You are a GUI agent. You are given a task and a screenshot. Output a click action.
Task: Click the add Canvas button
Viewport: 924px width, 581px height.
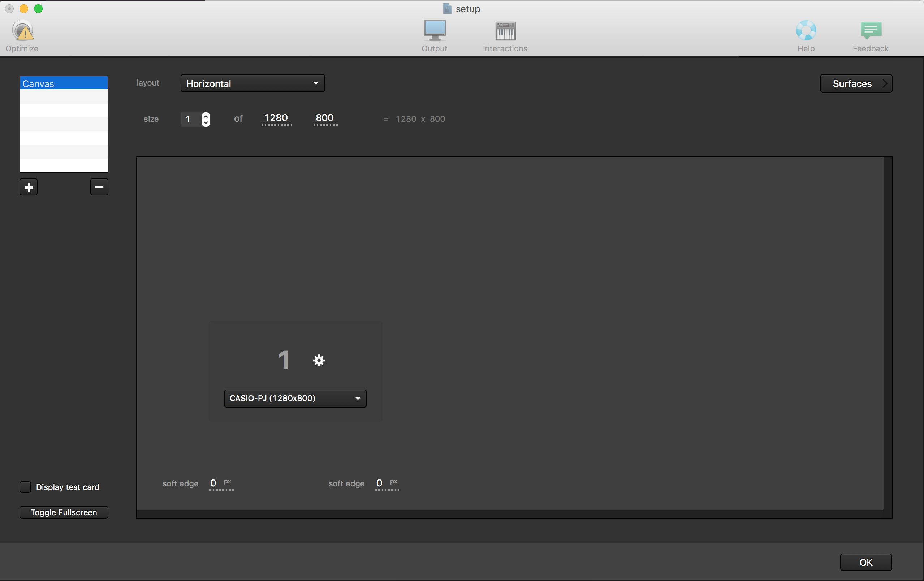tap(29, 187)
